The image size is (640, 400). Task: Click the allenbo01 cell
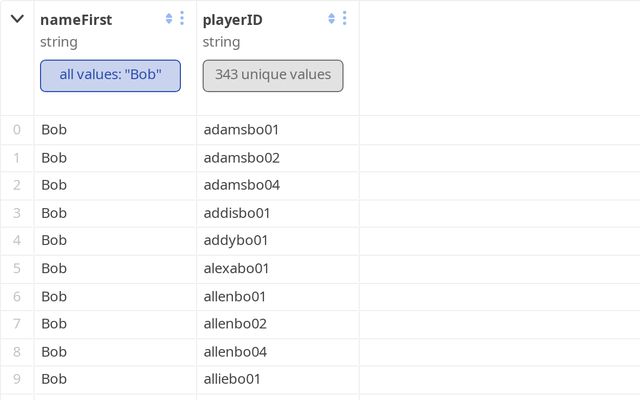(235, 296)
